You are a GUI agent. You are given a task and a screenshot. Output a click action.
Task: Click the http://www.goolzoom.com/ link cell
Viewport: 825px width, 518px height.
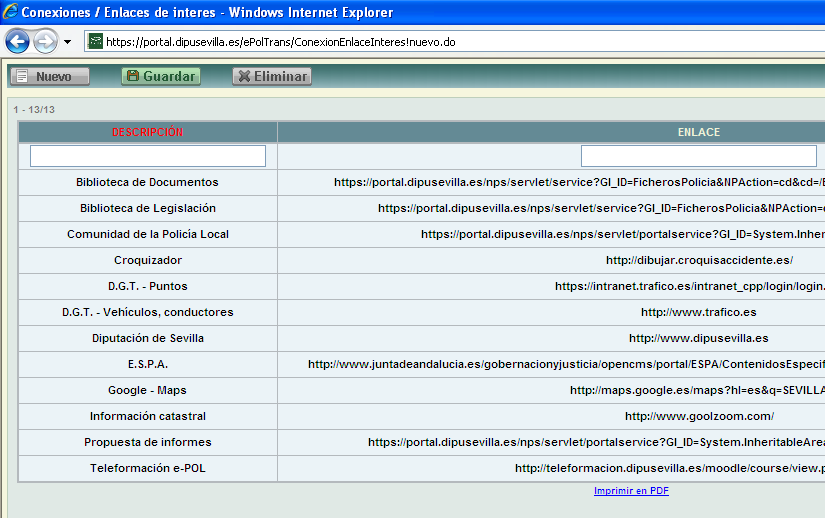click(698, 416)
